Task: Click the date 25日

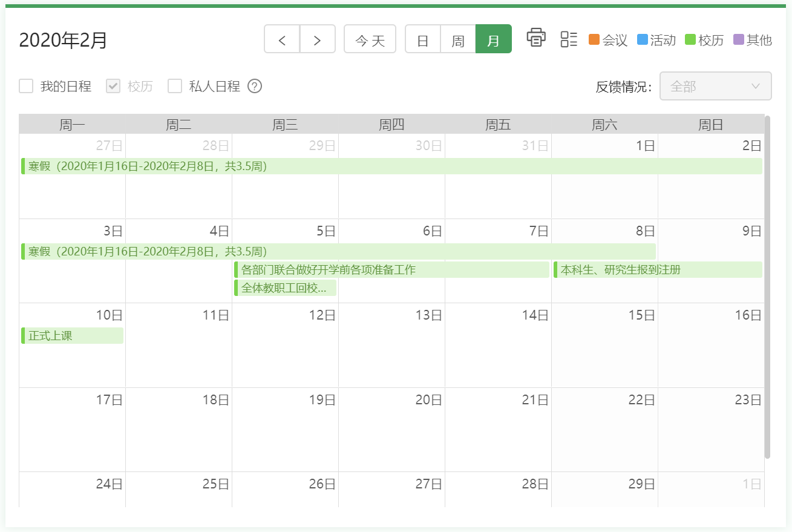Action: (x=216, y=484)
